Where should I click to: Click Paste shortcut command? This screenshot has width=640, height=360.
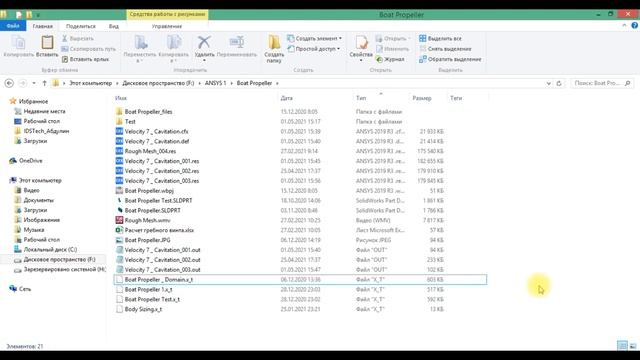(85, 59)
